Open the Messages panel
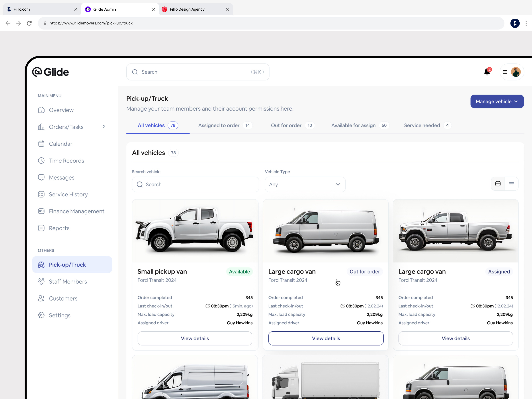This screenshot has width=532, height=399. tap(62, 178)
